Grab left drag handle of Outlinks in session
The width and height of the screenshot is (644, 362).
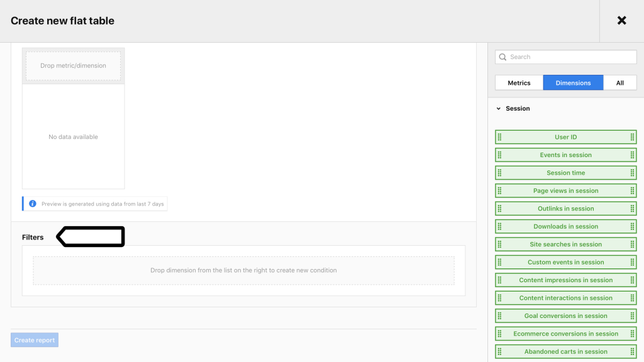point(499,209)
